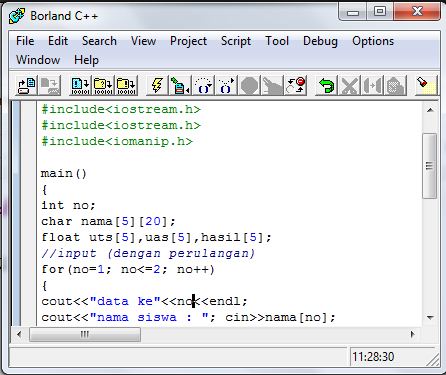Viewport: 446px width, 375px height.
Task: Click the grayed octagon pause icon
Action: [249, 86]
